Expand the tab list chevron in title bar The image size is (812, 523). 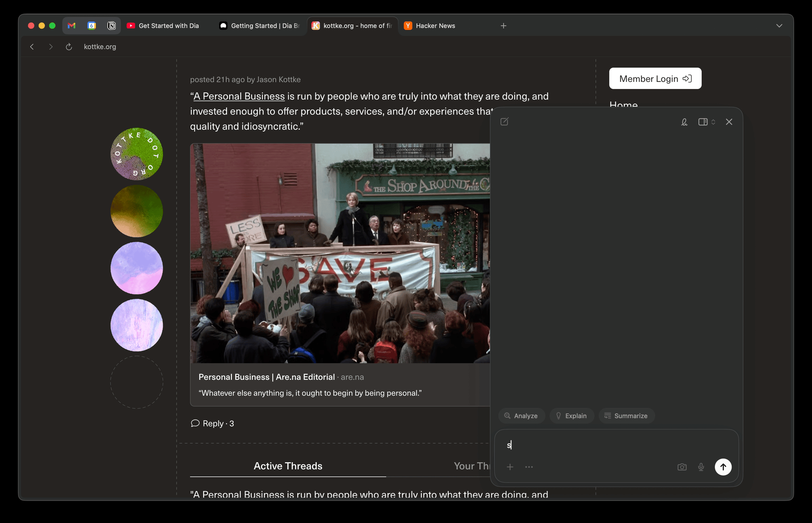pyautogui.click(x=779, y=26)
